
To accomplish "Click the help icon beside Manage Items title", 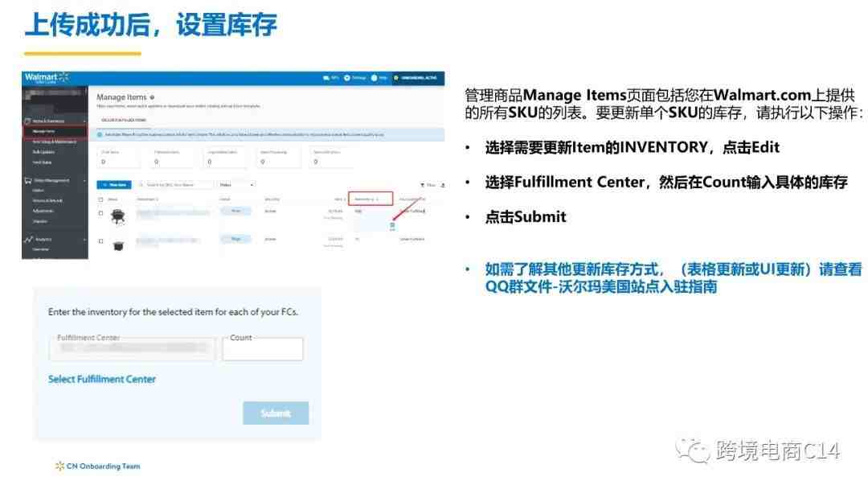I will 152,97.
